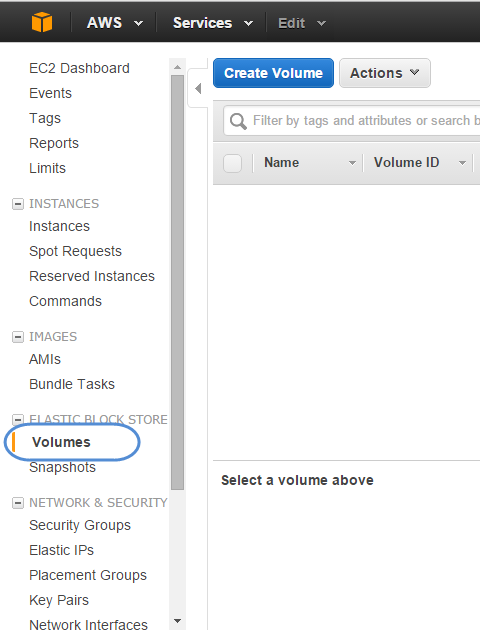Open Instances in the sidebar

[59, 226]
